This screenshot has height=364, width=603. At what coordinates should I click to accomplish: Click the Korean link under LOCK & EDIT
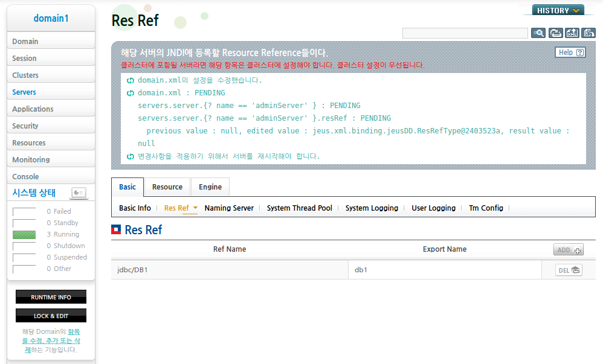[x=51, y=340]
